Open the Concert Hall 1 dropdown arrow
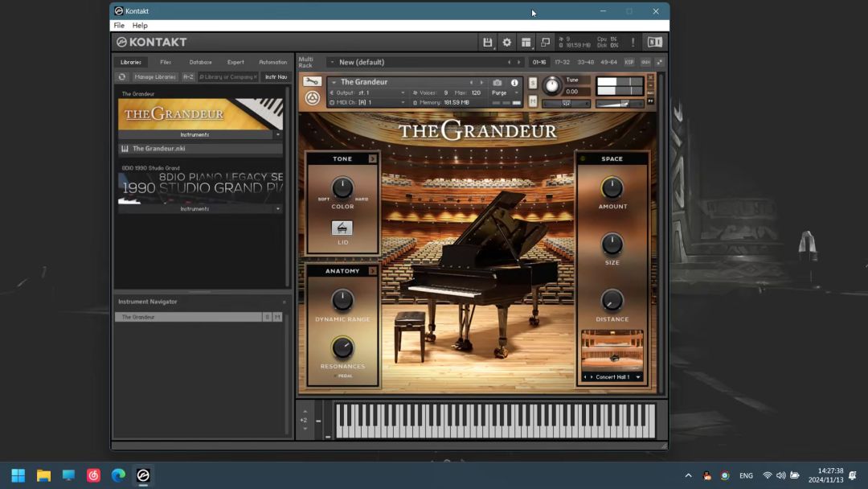The width and height of the screenshot is (868, 489). pyautogui.click(x=637, y=377)
